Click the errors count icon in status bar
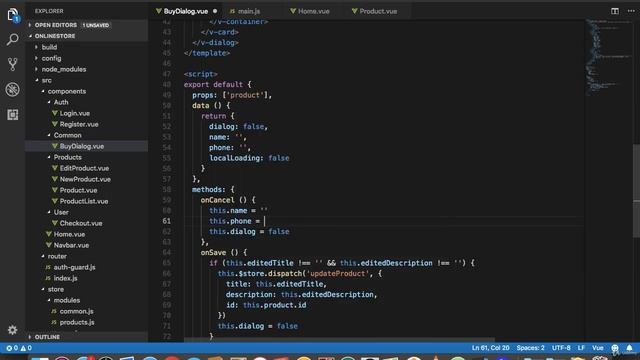The height and width of the screenshot is (360, 640). [x=9, y=348]
